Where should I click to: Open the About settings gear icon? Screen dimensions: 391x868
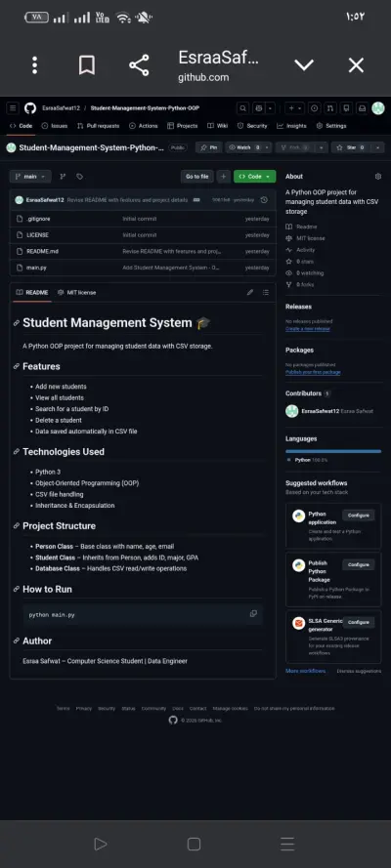(x=378, y=177)
